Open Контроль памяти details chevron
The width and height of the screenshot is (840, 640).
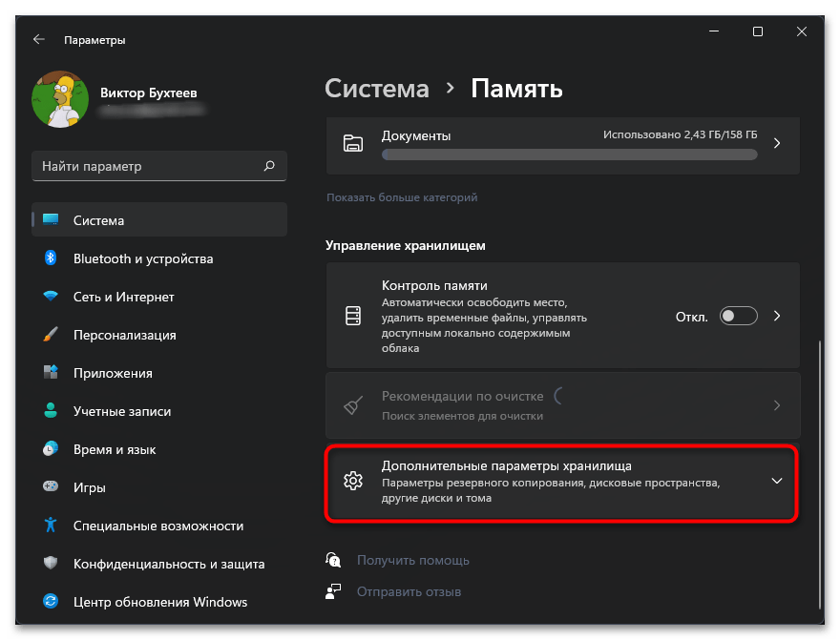coord(777,316)
